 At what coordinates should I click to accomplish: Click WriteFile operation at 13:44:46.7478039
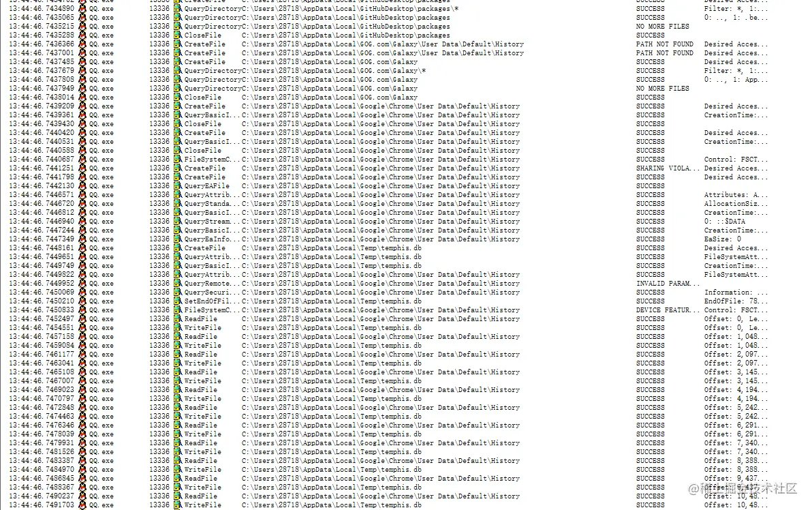point(202,434)
